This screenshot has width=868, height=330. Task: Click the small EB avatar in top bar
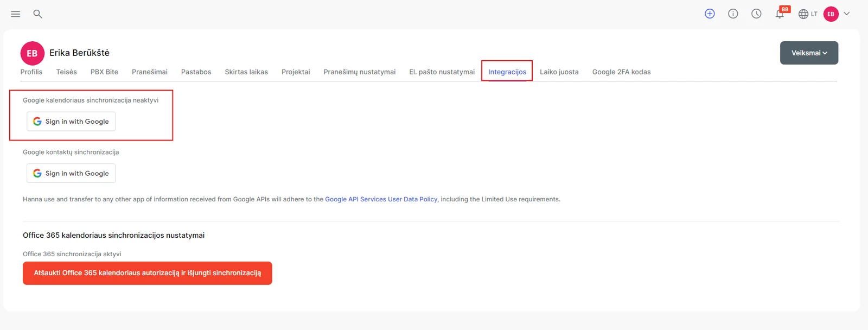831,14
